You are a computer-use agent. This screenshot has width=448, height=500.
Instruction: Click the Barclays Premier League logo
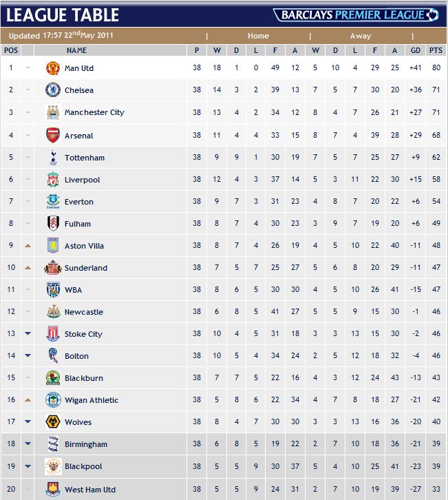356,14
